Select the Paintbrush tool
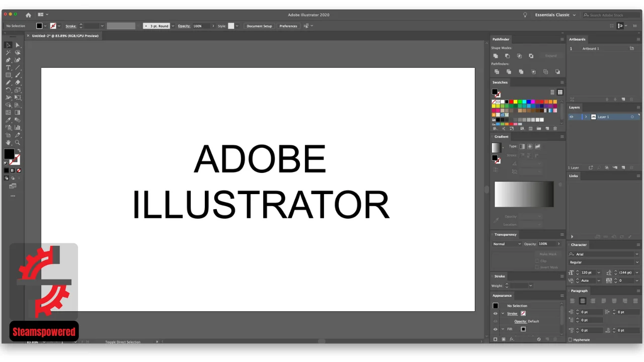 18,75
